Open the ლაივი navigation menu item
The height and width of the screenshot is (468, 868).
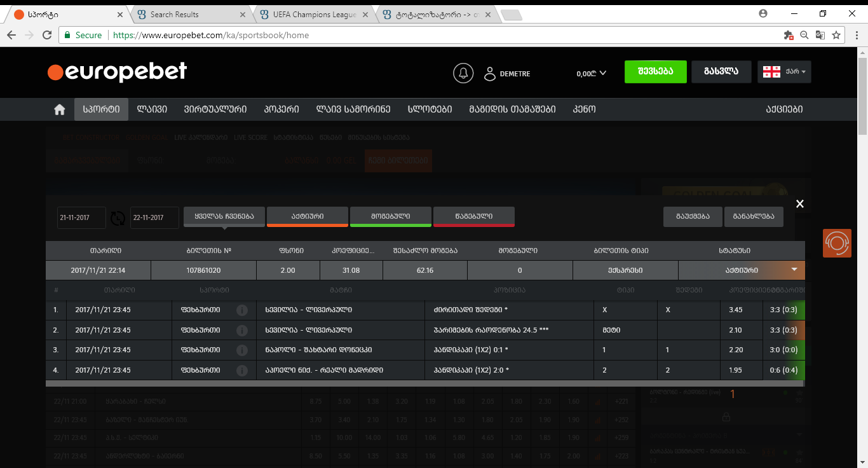tap(152, 109)
